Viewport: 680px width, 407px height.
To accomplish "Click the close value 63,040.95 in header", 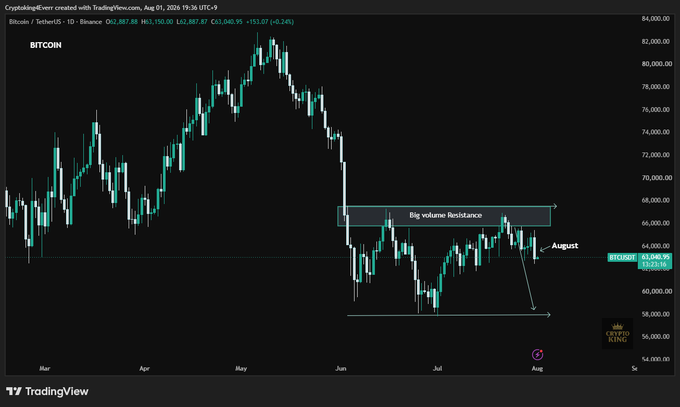I will click(229, 22).
